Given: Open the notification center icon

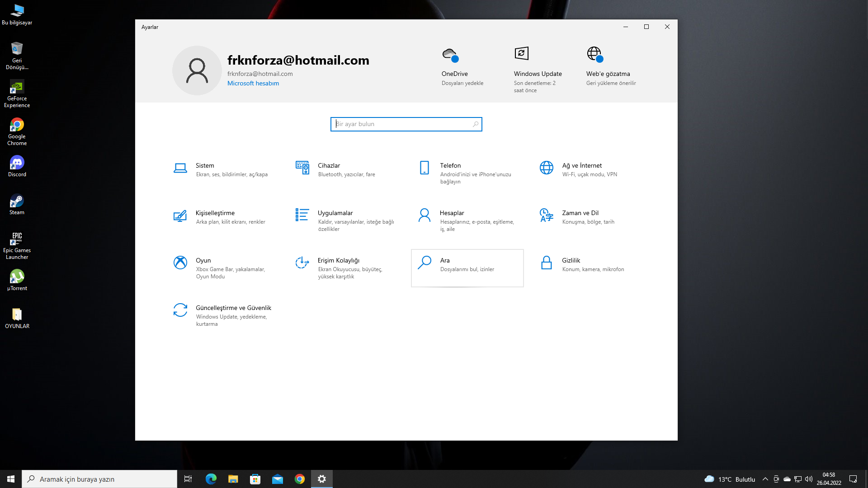Looking at the screenshot, I should (x=853, y=479).
